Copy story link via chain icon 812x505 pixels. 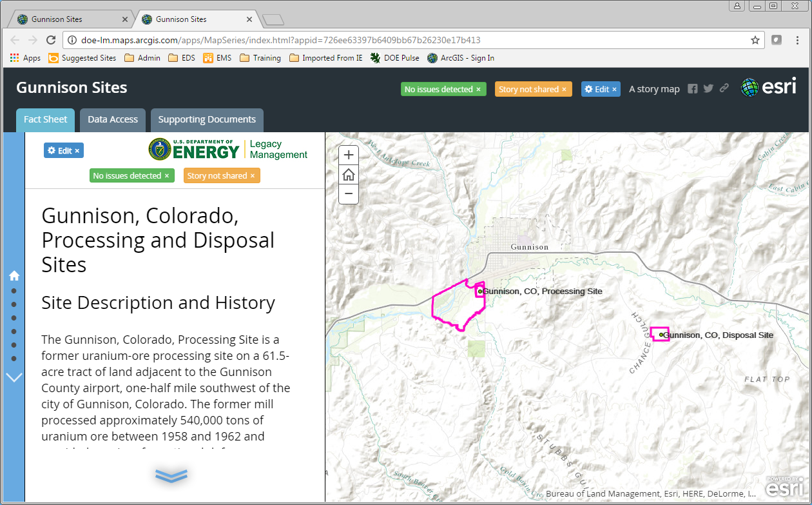click(x=724, y=88)
